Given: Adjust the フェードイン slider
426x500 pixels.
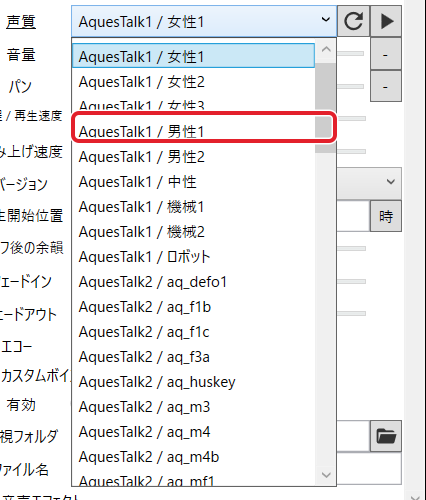Looking at the screenshot, I should [x=351, y=281].
